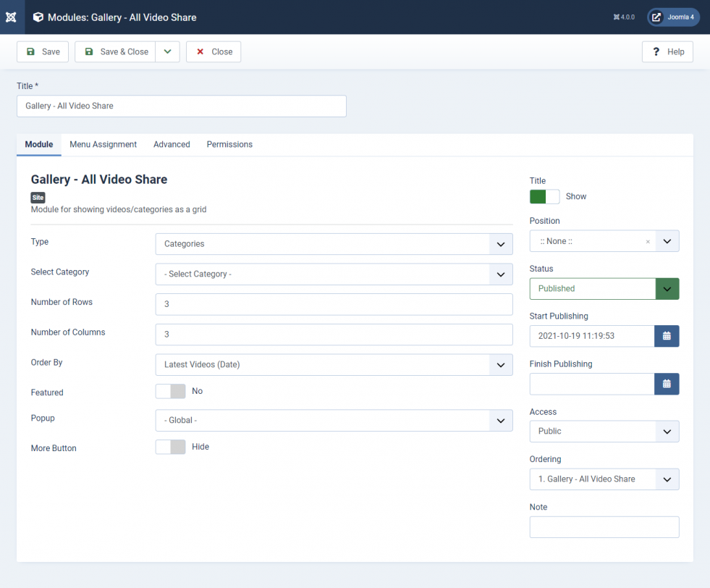Screen dimensions: 710x588
Task: Switch to the Advanced tab
Action: (x=172, y=145)
